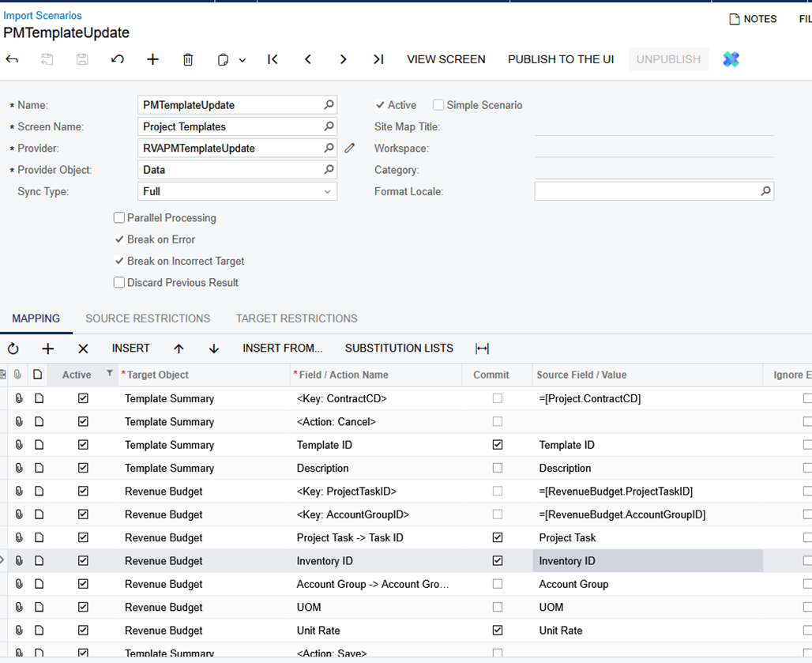
Task: Open the Import Scenarios breadcrumb link
Action: point(43,16)
